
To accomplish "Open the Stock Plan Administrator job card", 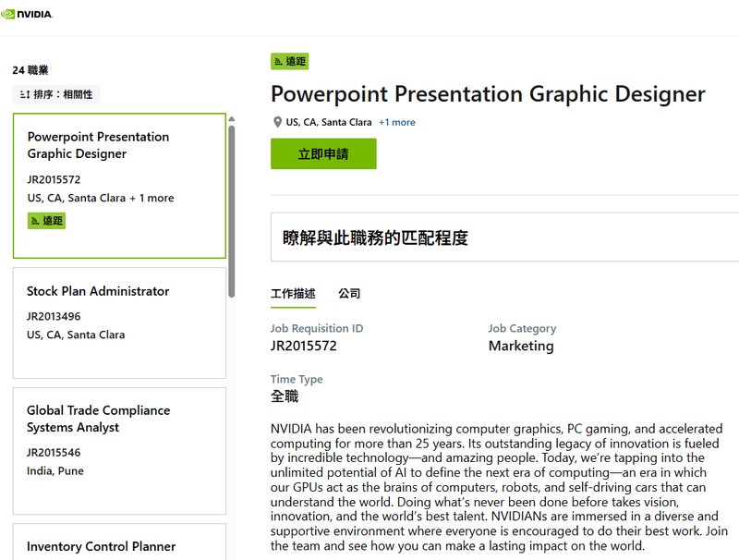I will [x=119, y=323].
